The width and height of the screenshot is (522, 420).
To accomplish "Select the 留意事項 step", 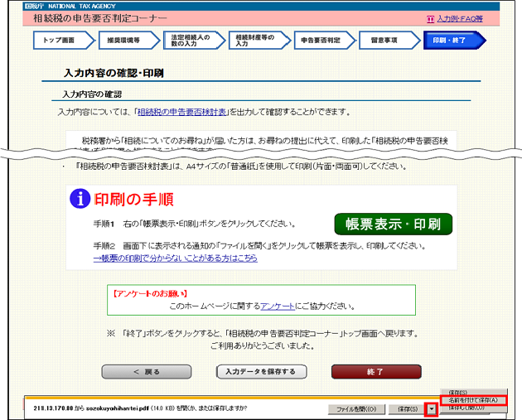I will [x=389, y=41].
